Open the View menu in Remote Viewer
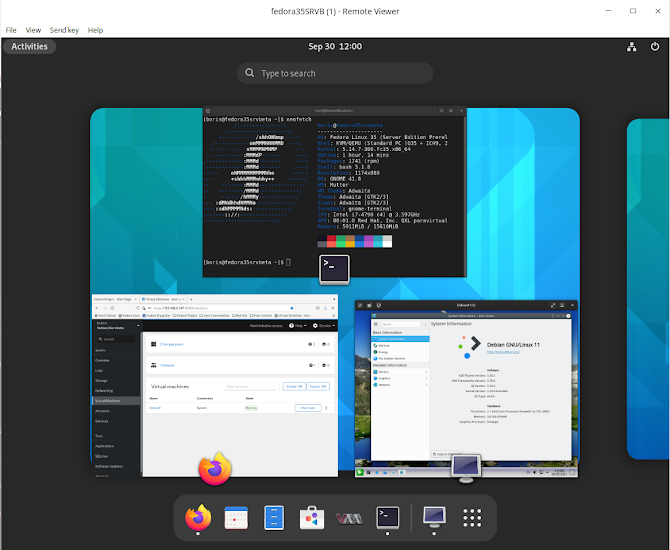Screen dimensions: 670x550 (33, 30)
